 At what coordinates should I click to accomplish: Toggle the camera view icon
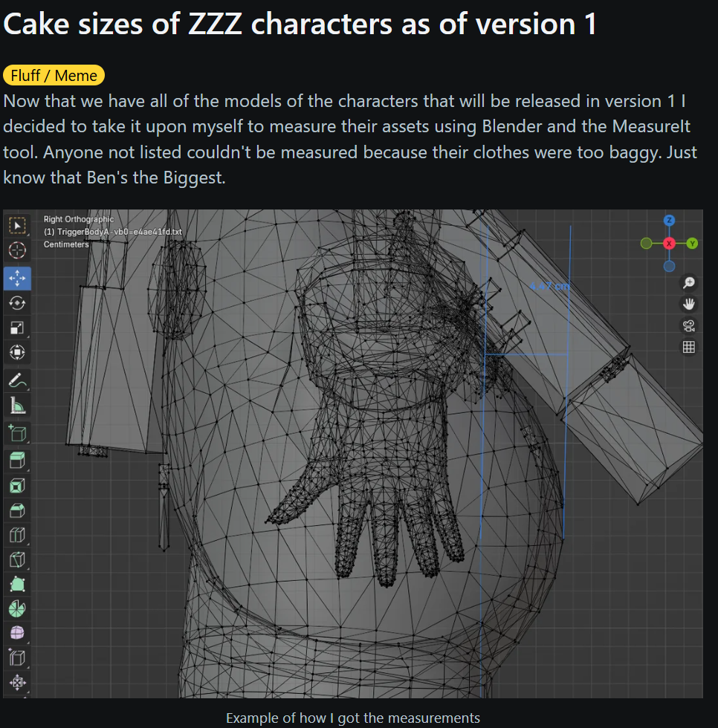click(x=689, y=325)
